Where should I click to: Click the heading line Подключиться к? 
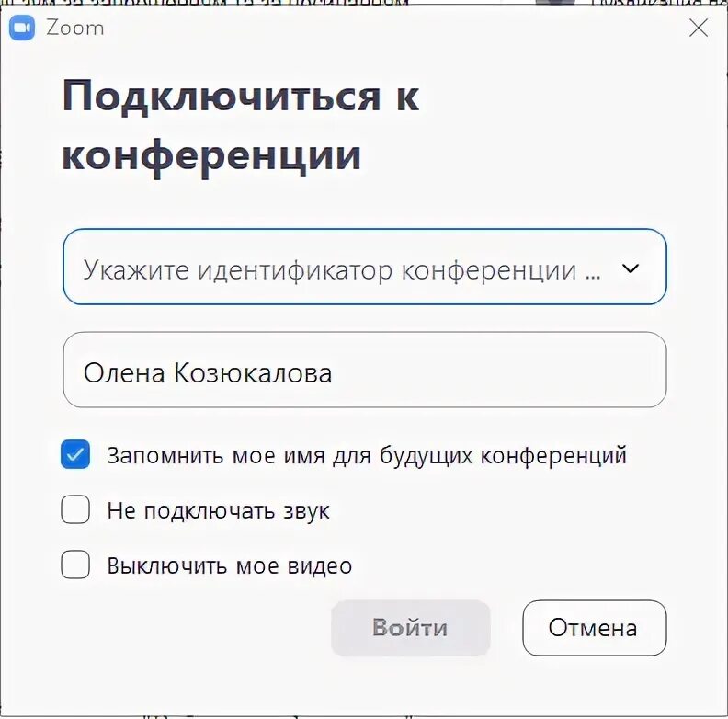click(241, 97)
